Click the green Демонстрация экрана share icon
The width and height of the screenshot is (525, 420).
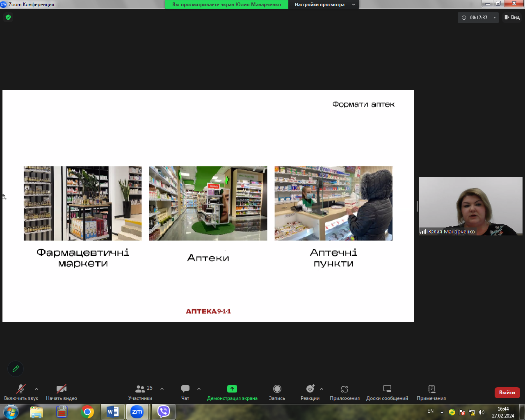point(232,388)
